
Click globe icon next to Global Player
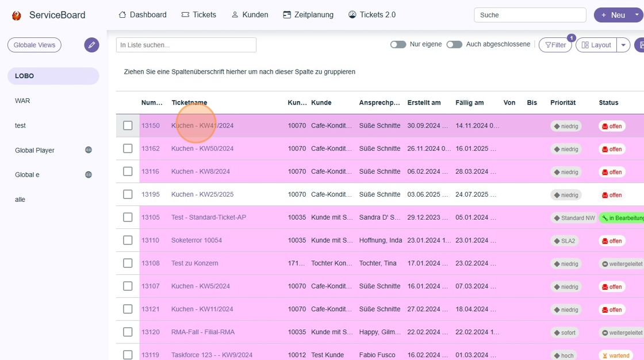(89, 150)
